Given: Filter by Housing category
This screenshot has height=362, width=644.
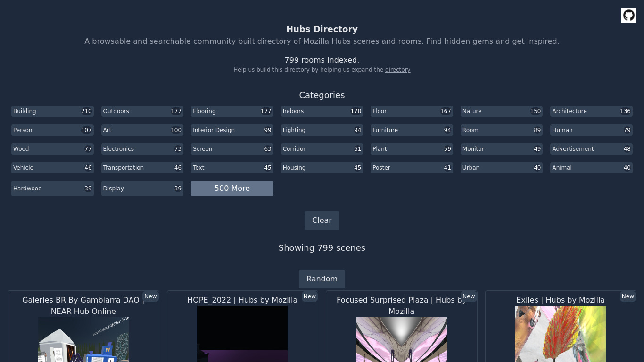Looking at the screenshot, I should click(x=322, y=168).
